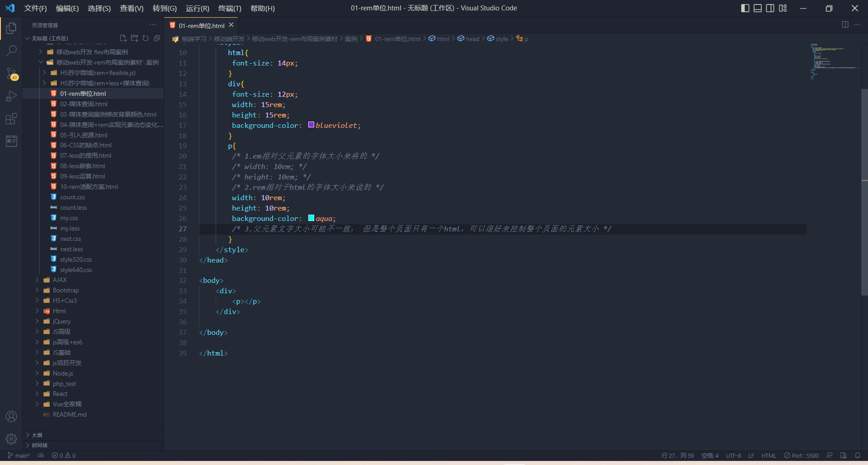This screenshot has height=465, width=868.
Task: Click the New File icon in Explorer
Action: click(x=123, y=38)
